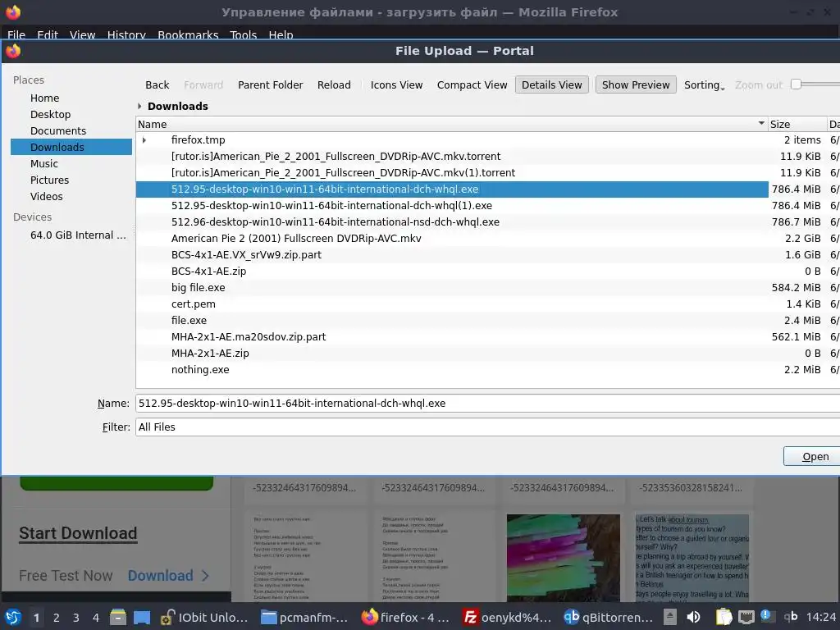Open IObit Unlocker taskbar entry
Viewport: 840px width, 630px height.
[204, 617]
